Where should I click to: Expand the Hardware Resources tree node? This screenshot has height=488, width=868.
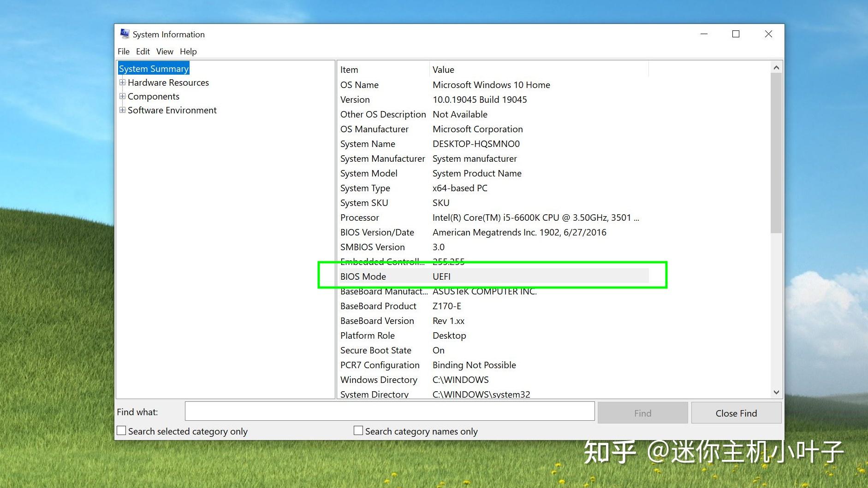[x=122, y=82]
